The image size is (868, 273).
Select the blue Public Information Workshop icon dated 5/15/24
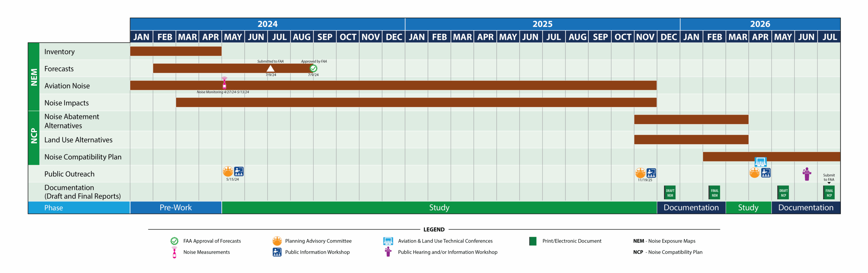click(239, 172)
